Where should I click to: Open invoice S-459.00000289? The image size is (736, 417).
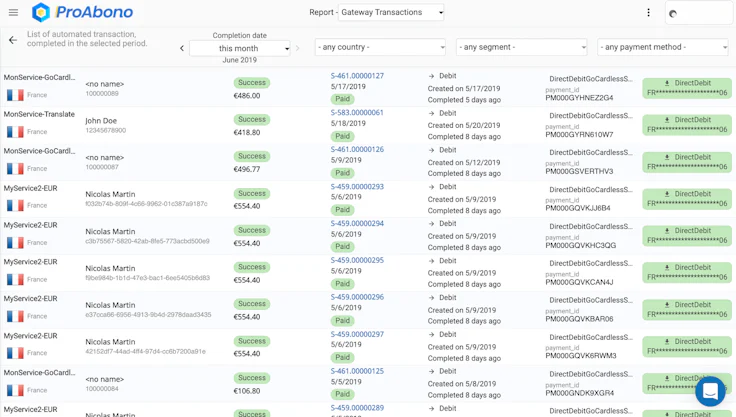[357, 408]
